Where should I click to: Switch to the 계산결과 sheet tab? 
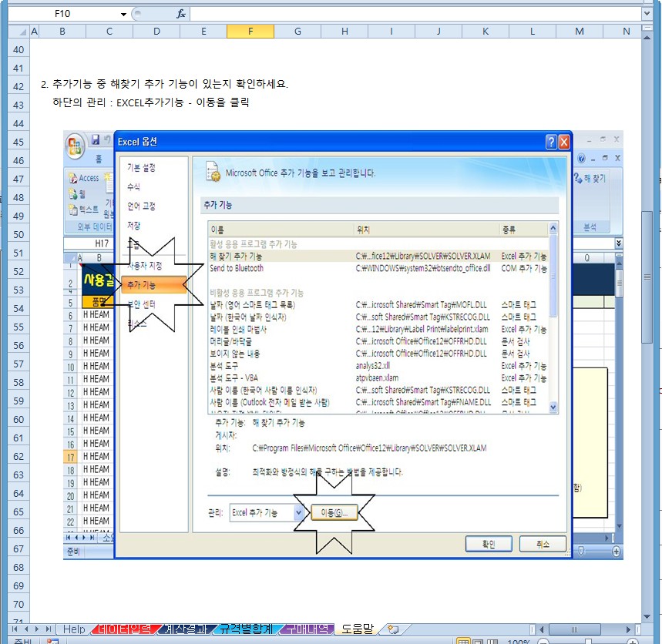click(186, 629)
